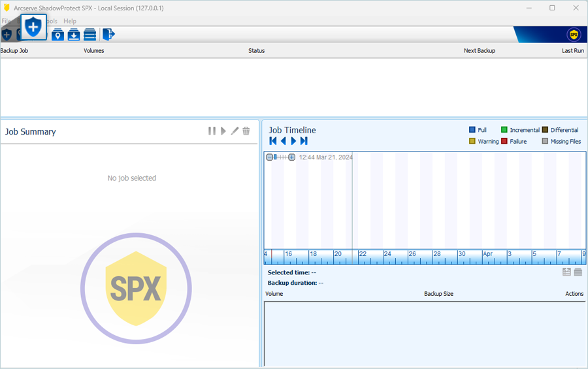
Task: Click the 'No job selected' message
Action: pyautogui.click(x=131, y=178)
